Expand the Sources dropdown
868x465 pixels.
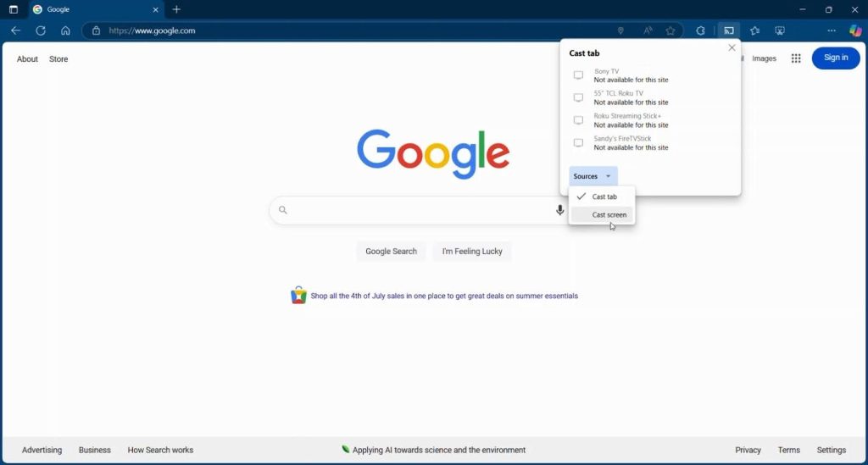click(593, 176)
